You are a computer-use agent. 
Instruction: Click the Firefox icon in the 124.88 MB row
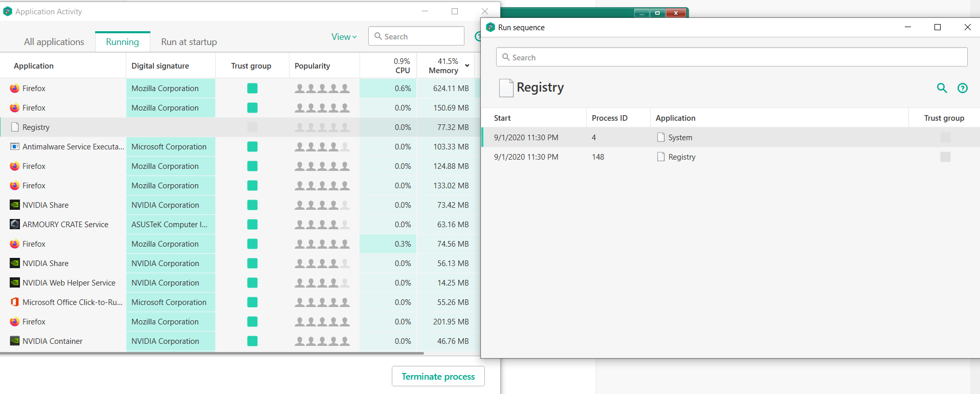(x=15, y=166)
